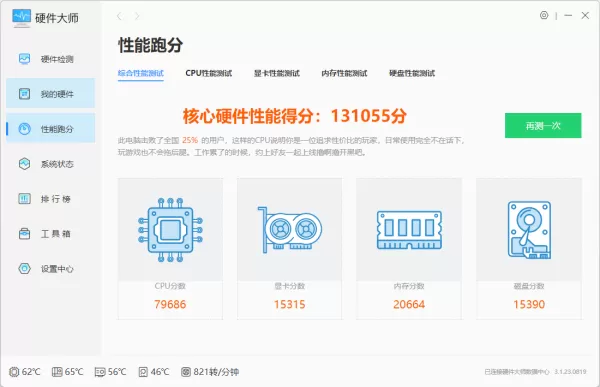This screenshot has width=600, height=387.
Task: Click the 设置中心 gear icon
Action: coord(24,268)
